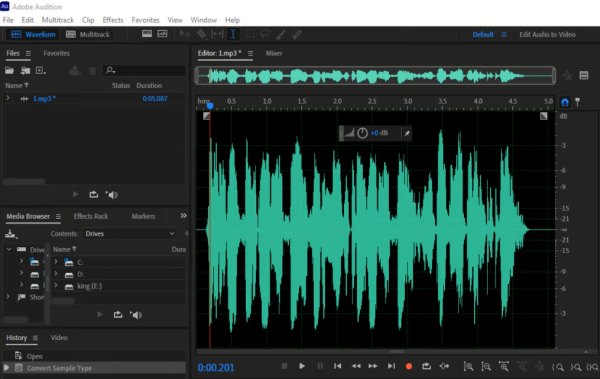Sort files by Duration column
Viewport: 600px width, 379px height.
(x=149, y=85)
